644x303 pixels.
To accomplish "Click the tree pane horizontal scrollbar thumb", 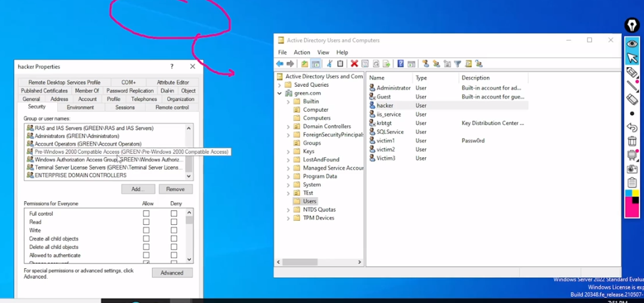I will [300, 262].
